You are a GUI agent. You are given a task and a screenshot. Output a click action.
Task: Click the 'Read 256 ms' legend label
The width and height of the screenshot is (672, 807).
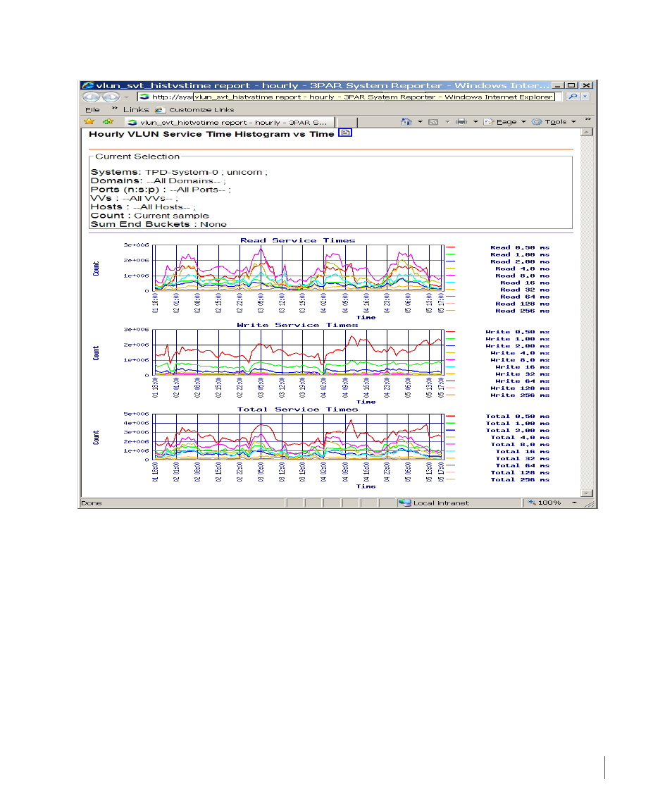tap(522, 311)
